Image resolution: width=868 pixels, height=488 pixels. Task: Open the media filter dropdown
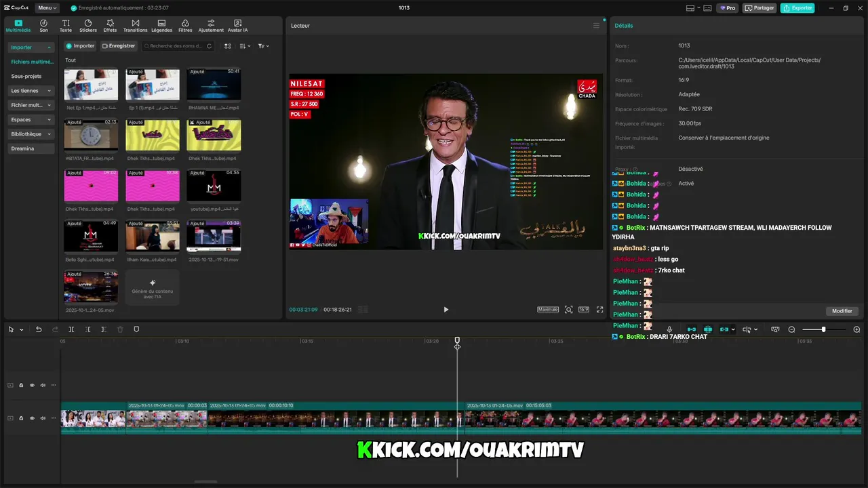point(264,46)
